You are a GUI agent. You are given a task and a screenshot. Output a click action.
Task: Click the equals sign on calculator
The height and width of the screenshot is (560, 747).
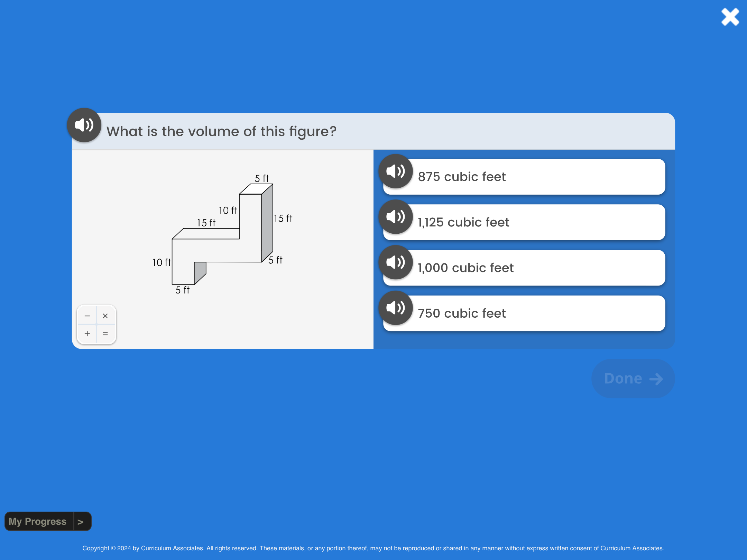click(105, 334)
